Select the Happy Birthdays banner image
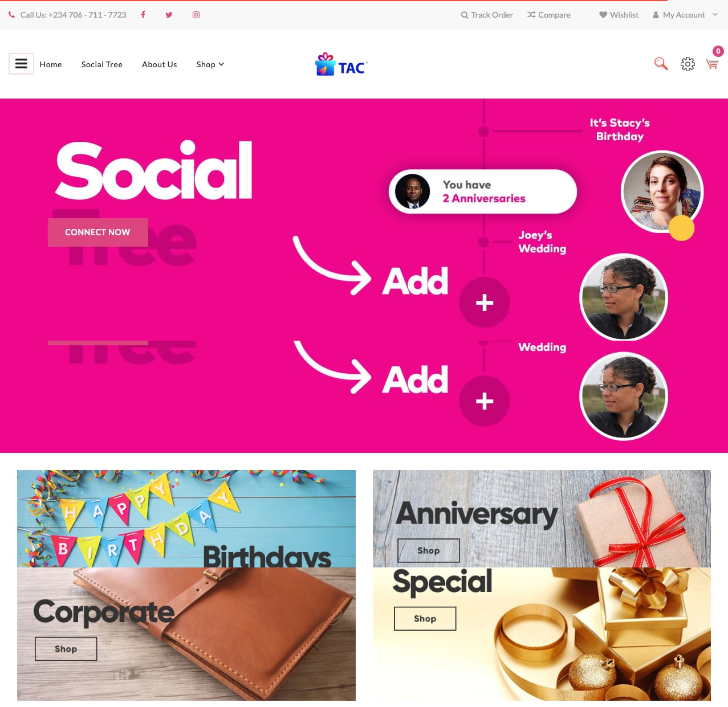Image resolution: width=728 pixels, height=707 pixels. pyautogui.click(x=186, y=518)
